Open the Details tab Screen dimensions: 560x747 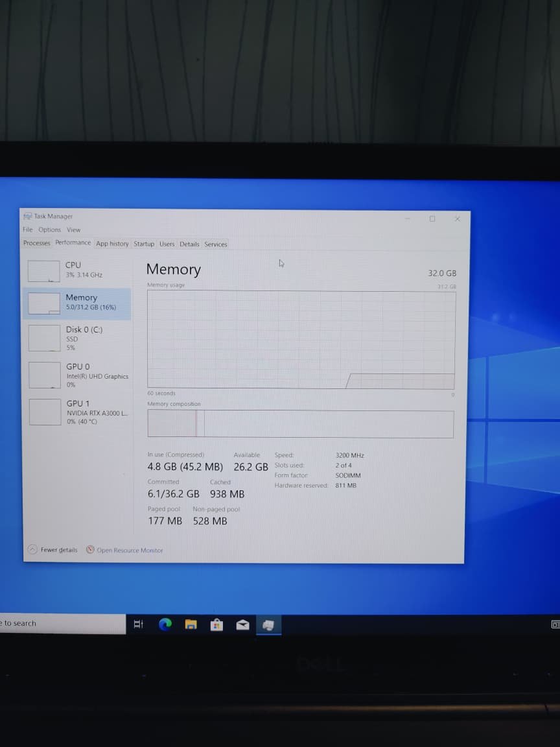coord(189,244)
